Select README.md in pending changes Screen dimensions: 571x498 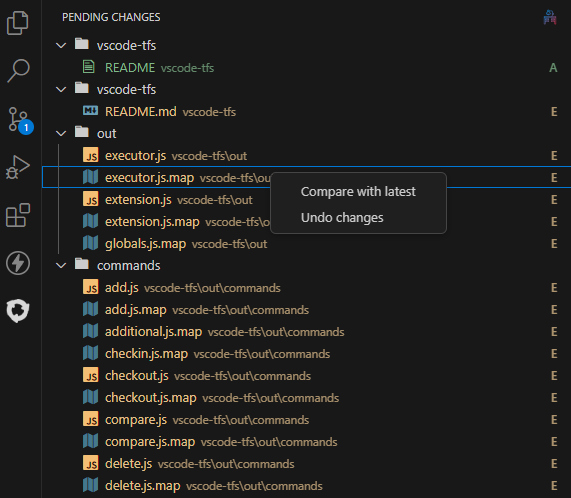click(307, 112)
